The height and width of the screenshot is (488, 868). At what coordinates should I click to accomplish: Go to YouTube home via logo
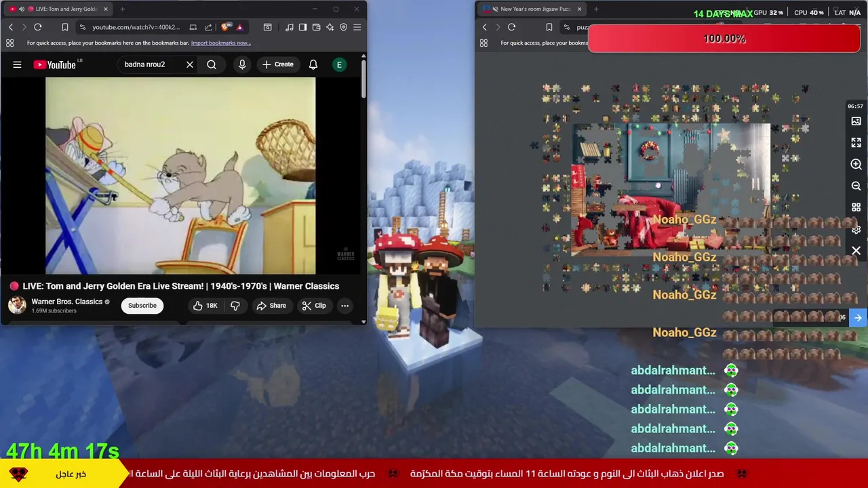tap(55, 64)
